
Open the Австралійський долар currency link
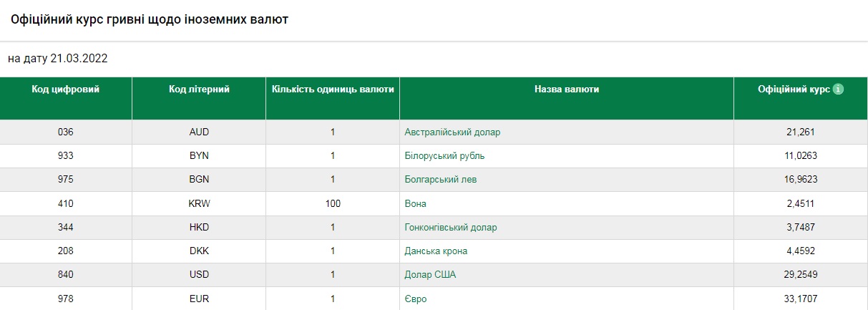[452, 132]
